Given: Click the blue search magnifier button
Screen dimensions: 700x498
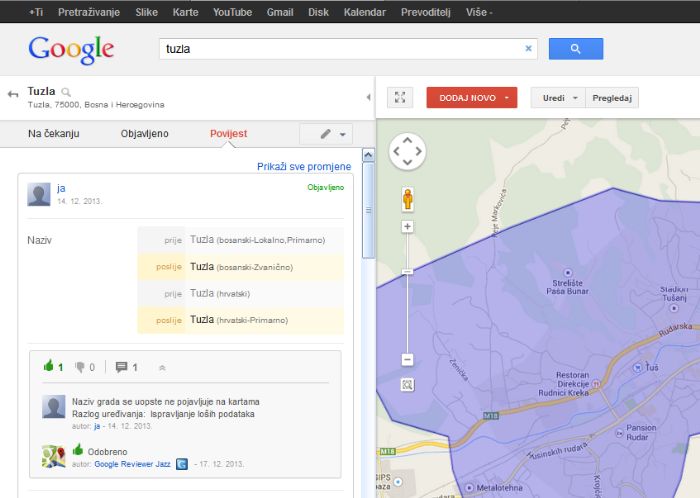Looking at the screenshot, I should 575,49.
